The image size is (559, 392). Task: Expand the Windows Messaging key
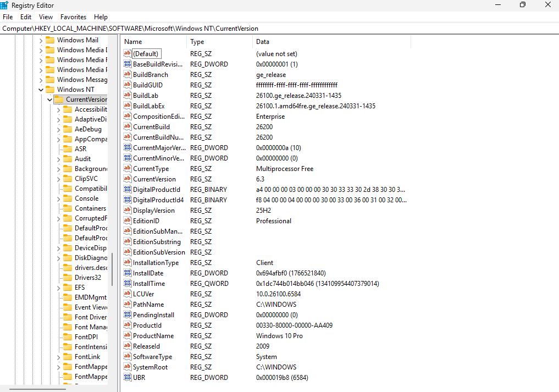click(41, 80)
